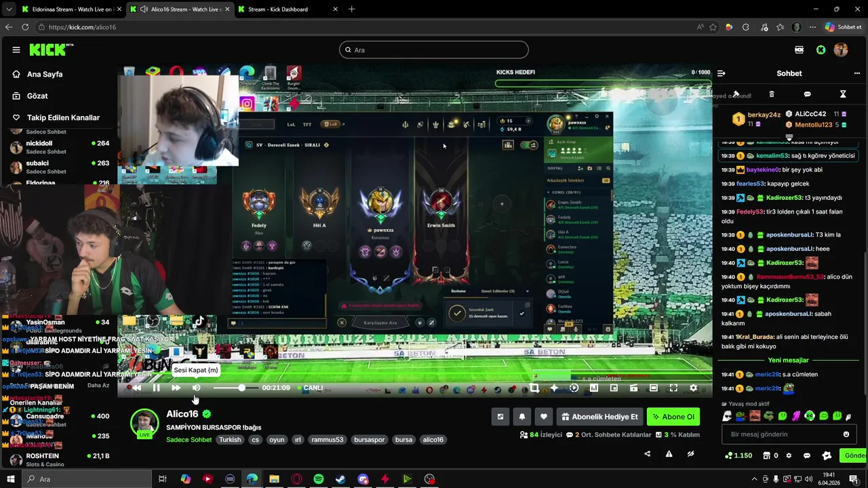Open the chat shop icon
This screenshot has width=868, height=488.
767,455
